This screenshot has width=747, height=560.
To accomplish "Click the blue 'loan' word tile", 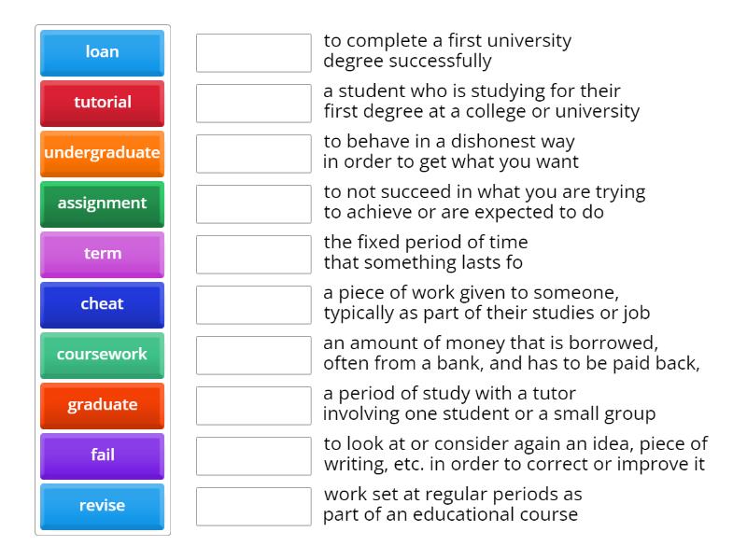I will pyautogui.click(x=103, y=52).
